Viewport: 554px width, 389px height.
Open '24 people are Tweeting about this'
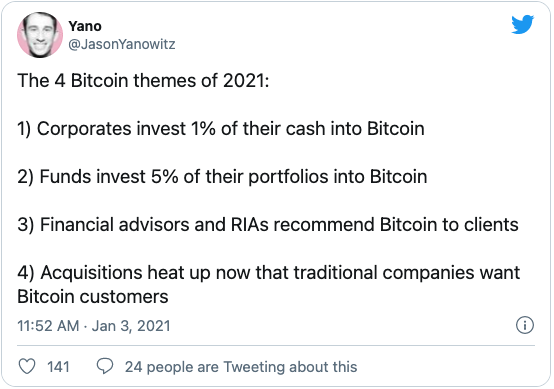pyautogui.click(x=241, y=367)
